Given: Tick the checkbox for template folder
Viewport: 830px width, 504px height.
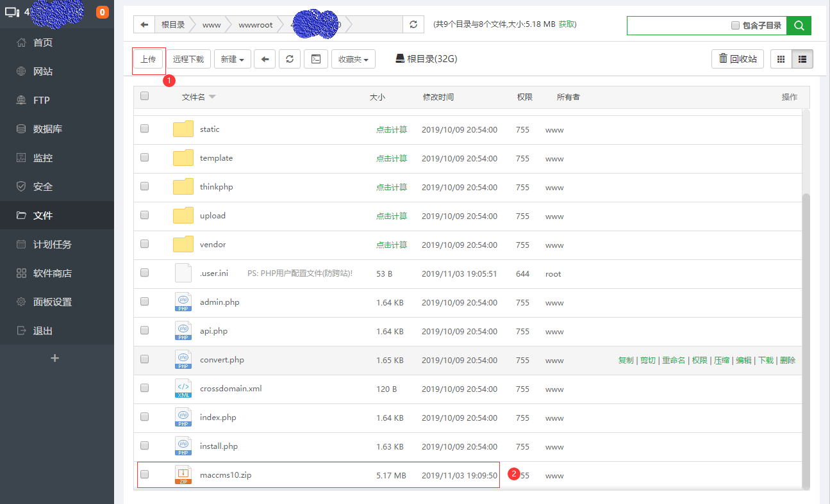Looking at the screenshot, I should [144, 158].
